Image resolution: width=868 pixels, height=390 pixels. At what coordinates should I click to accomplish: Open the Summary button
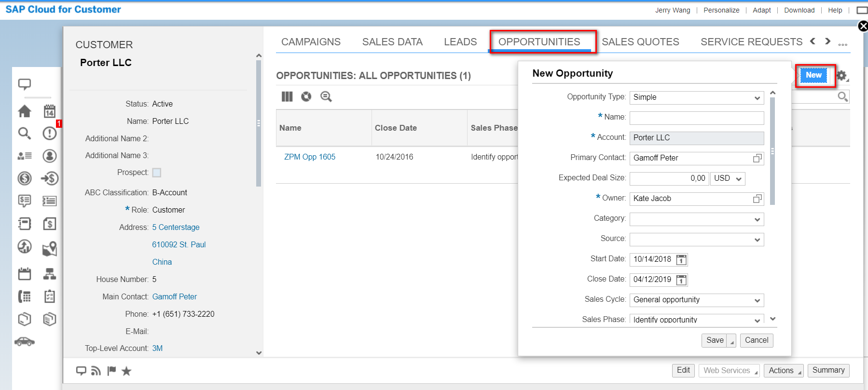(828, 370)
